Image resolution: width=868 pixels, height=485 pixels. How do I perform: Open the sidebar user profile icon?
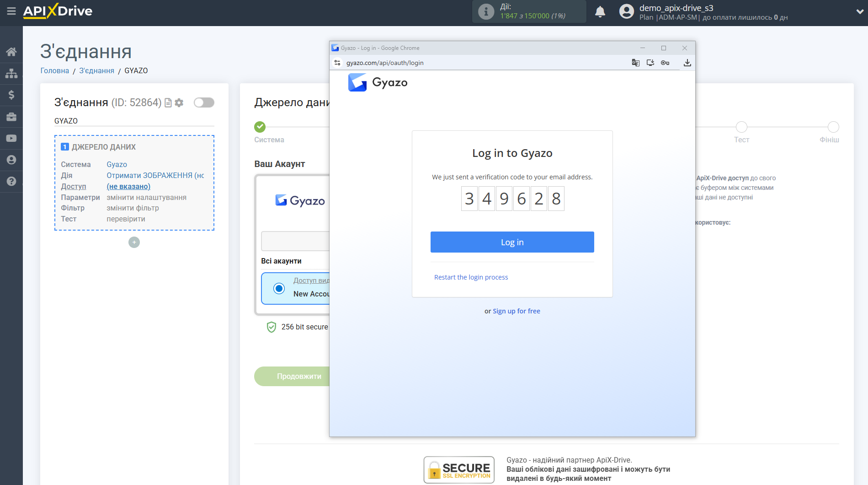pos(11,159)
